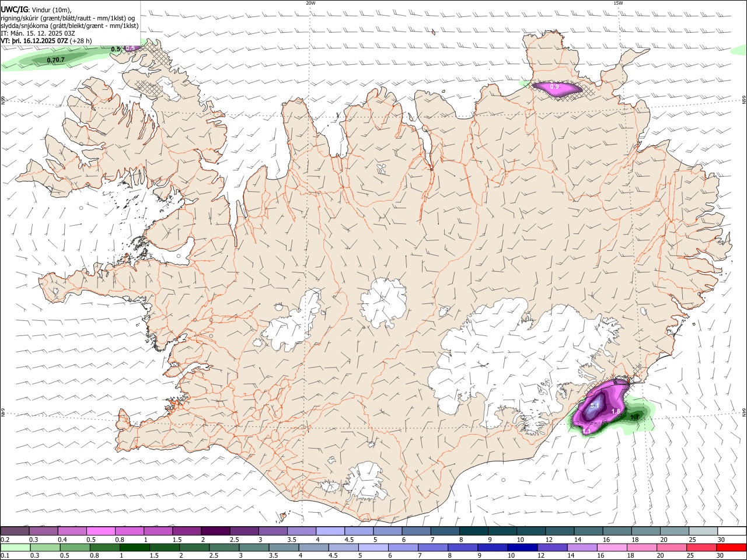747x560 pixels.
Task: Click the 1.4 value on the green rain area
Action: click(634, 417)
